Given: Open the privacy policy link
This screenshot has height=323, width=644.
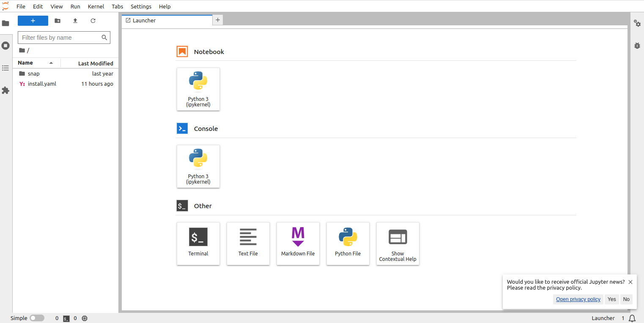Looking at the screenshot, I should (x=578, y=299).
